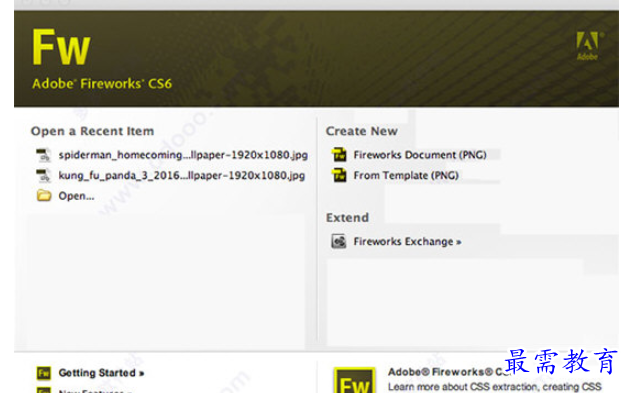The width and height of the screenshot is (626, 393).
Task: Click the 'Open a Recent Item' heading
Action: click(x=92, y=131)
